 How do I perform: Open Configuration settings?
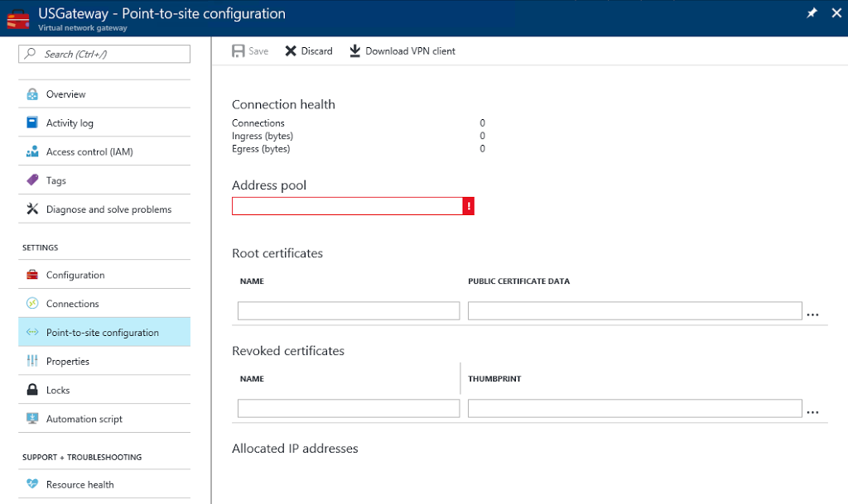click(x=104, y=275)
